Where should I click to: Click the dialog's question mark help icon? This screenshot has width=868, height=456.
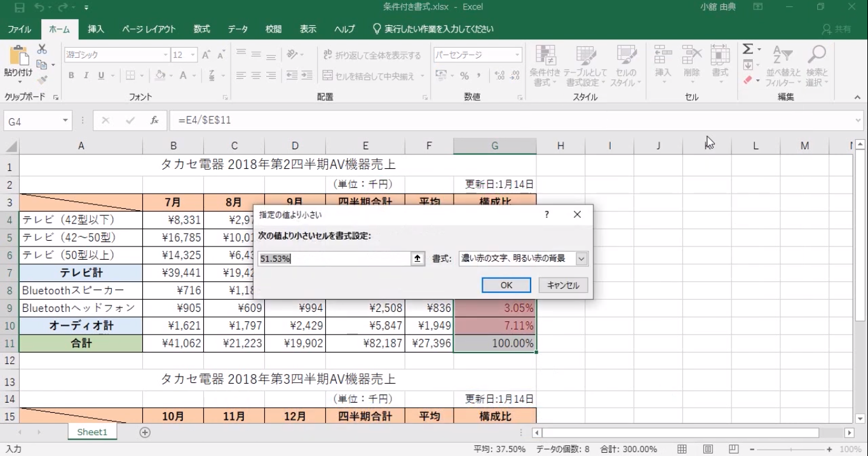pos(546,215)
